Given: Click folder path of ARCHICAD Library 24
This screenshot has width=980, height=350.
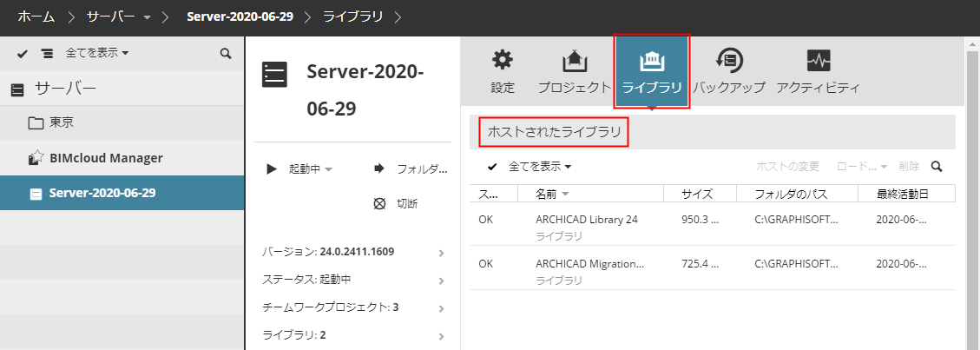Looking at the screenshot, I should point(796,220).
